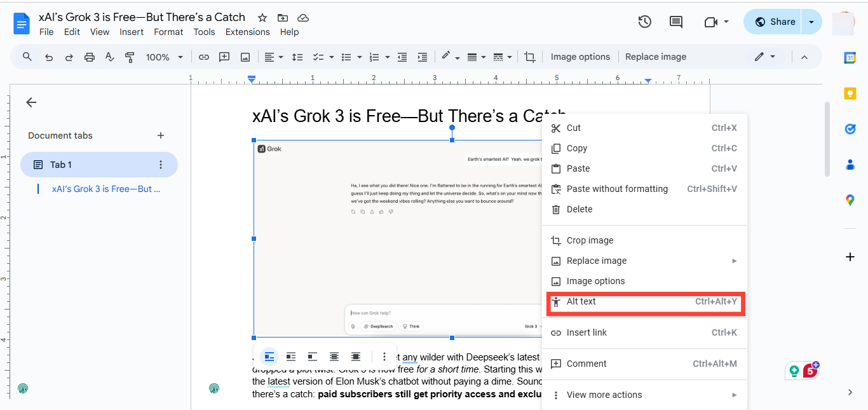Click the Crop image toolbar icon

coord(530,57)
